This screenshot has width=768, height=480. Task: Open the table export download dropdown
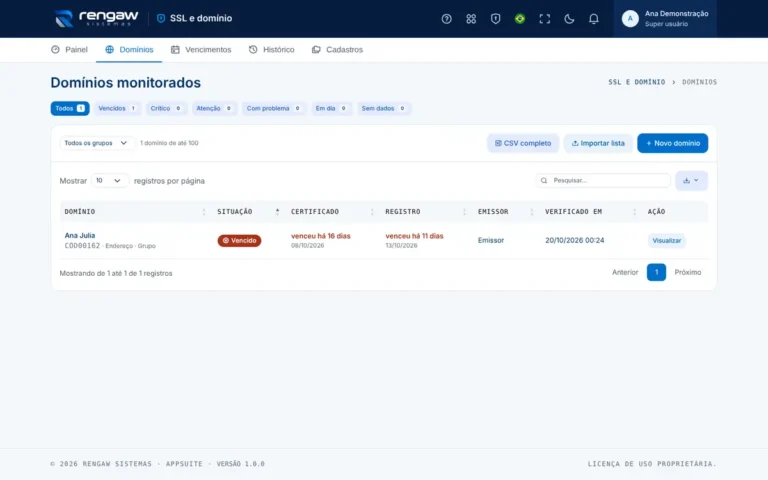tap(691, 181)
